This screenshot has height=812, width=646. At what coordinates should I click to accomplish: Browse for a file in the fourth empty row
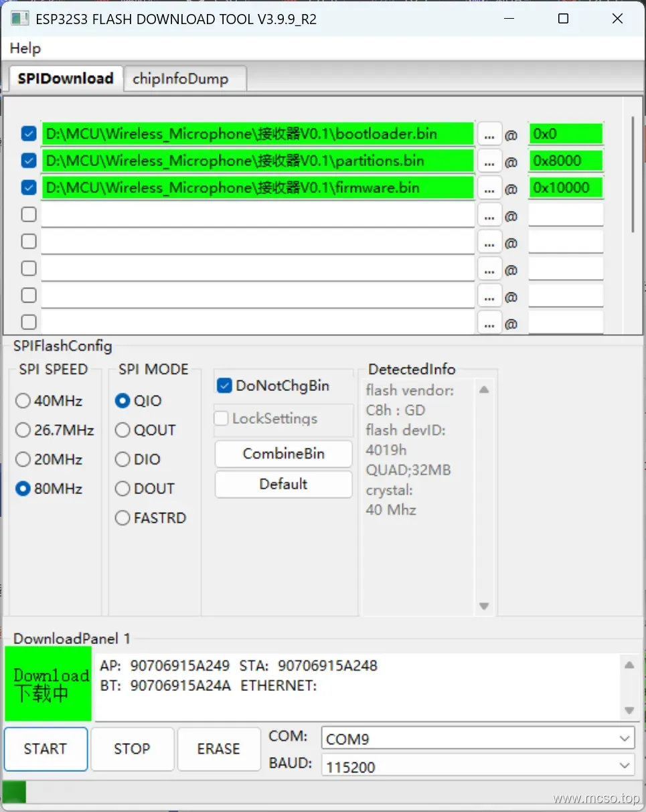(489, 215)
